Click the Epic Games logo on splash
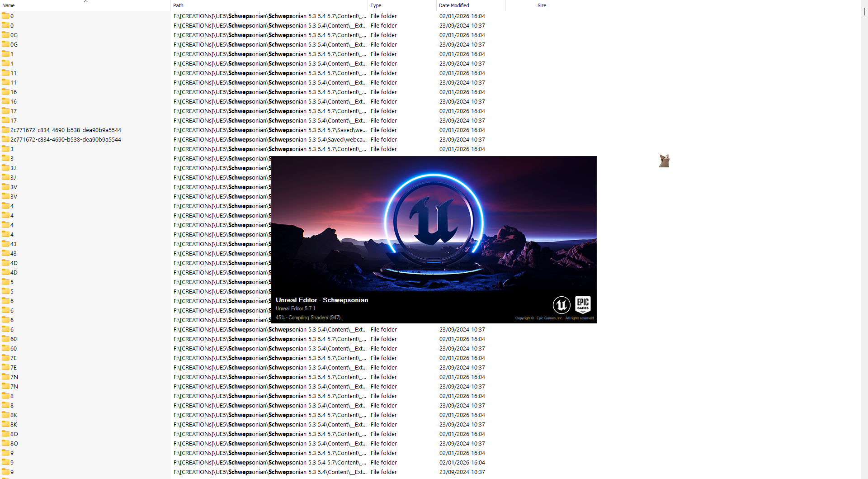The width and height of the screenshot is (868, 479). [583, 305]
